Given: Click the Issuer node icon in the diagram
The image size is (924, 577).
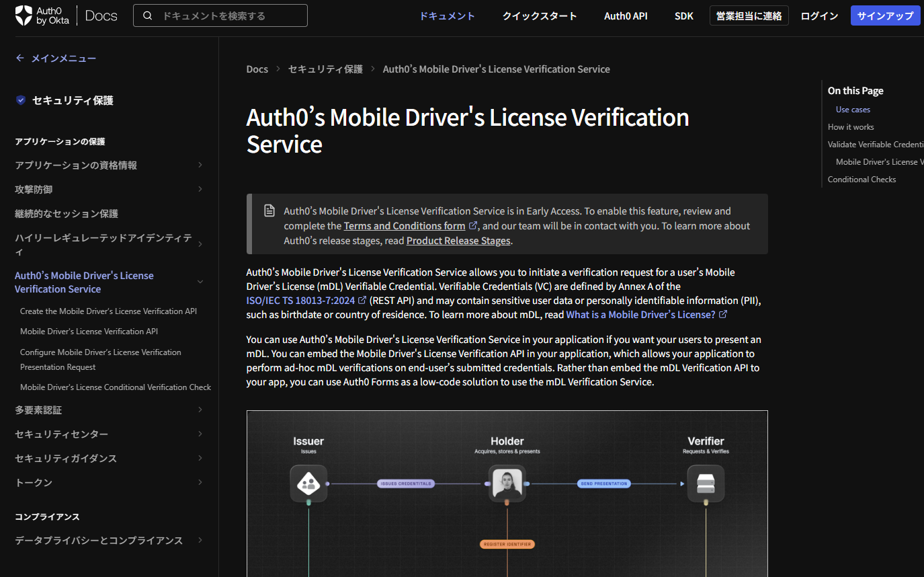Looking at the screenshot, I should click(x=308, y=483).
